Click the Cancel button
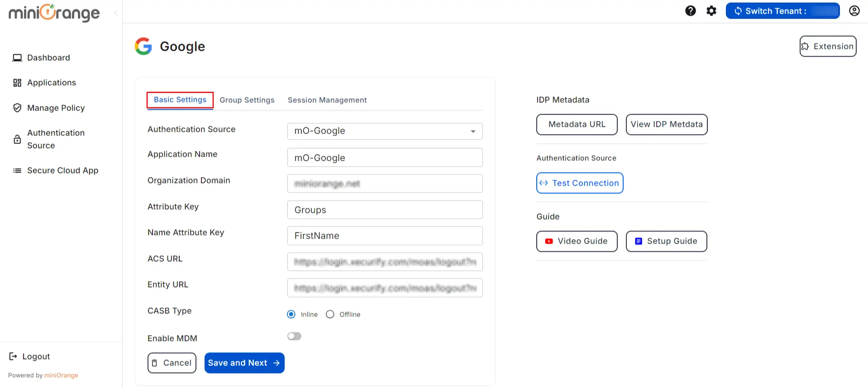 (172, 363)
